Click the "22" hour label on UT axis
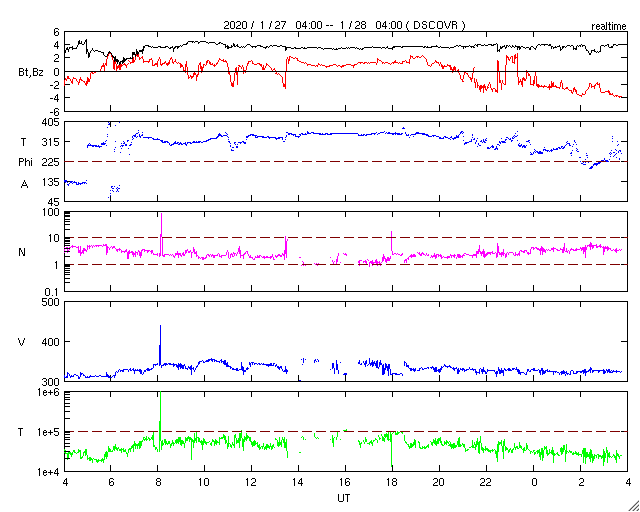Image resolution: width=640 pixels, height=512 pixels. tap(487, 482)
